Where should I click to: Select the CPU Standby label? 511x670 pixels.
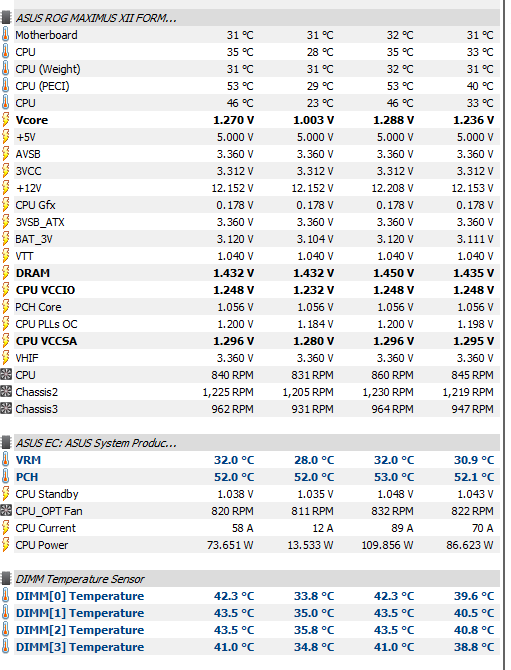[47, 494]
